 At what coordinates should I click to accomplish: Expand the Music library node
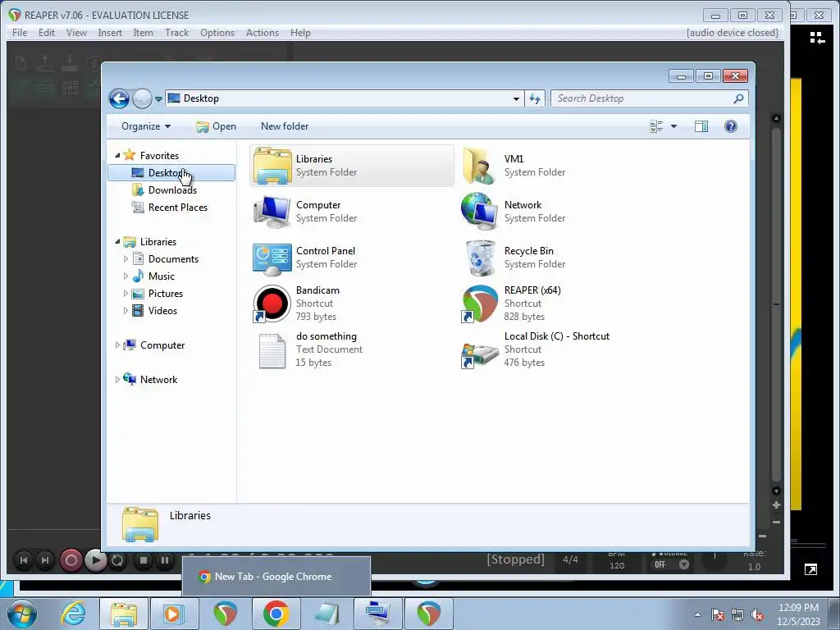[126, 276]
